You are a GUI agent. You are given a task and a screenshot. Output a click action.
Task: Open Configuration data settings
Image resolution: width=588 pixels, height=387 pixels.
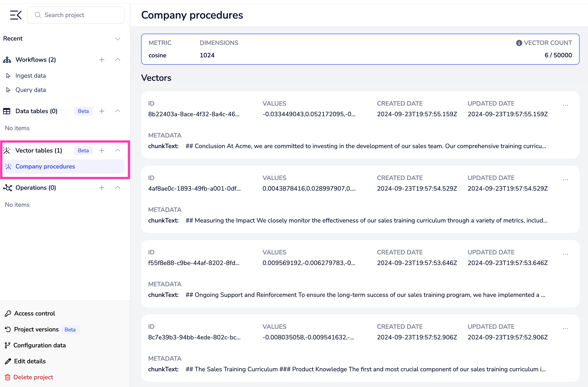pyautogui.click(x=40, y=345)
